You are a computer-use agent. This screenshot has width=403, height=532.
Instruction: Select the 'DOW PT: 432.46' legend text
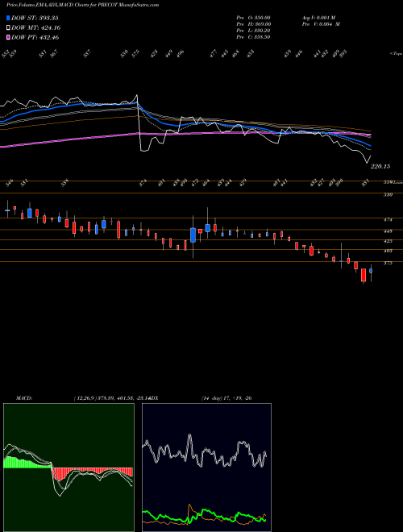pos(35,37)
